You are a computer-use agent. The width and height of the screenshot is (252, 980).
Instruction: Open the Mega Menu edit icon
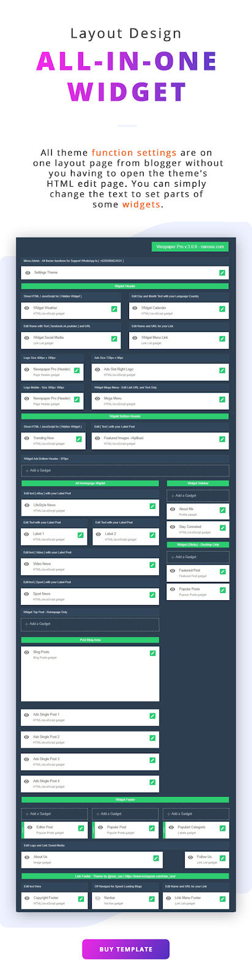coord(222,399)
